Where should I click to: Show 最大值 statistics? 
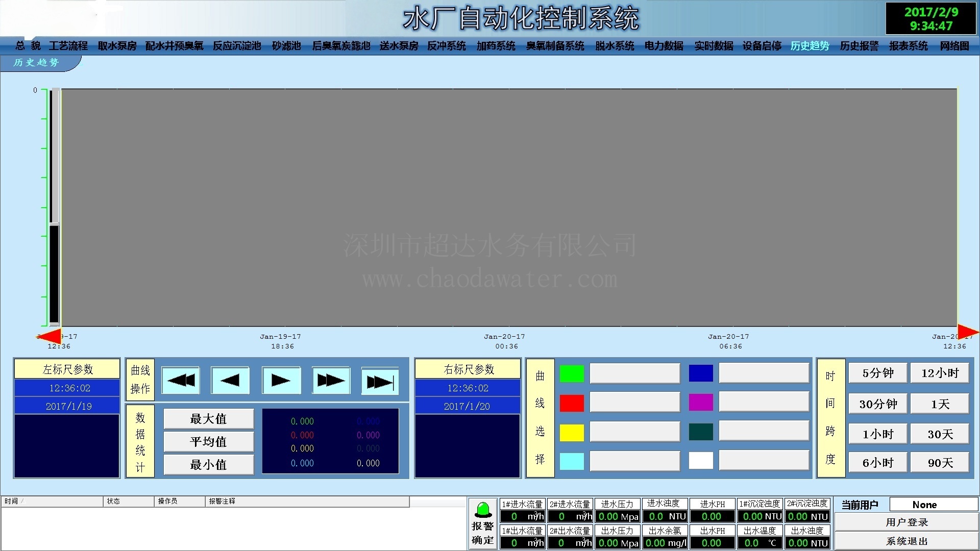(x=209, y=419)
